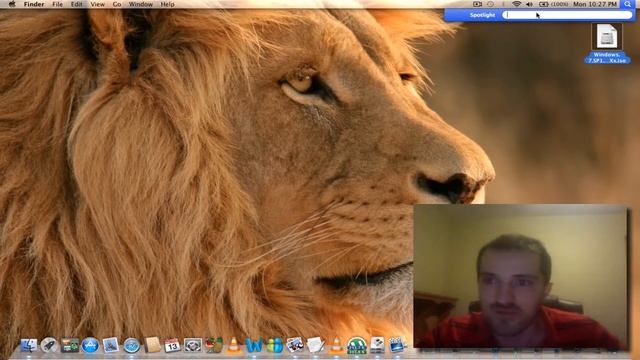This screenshot has width=640, height=360.
Task: Open Messenger green and blue people icon
Action: pos(275,345)
